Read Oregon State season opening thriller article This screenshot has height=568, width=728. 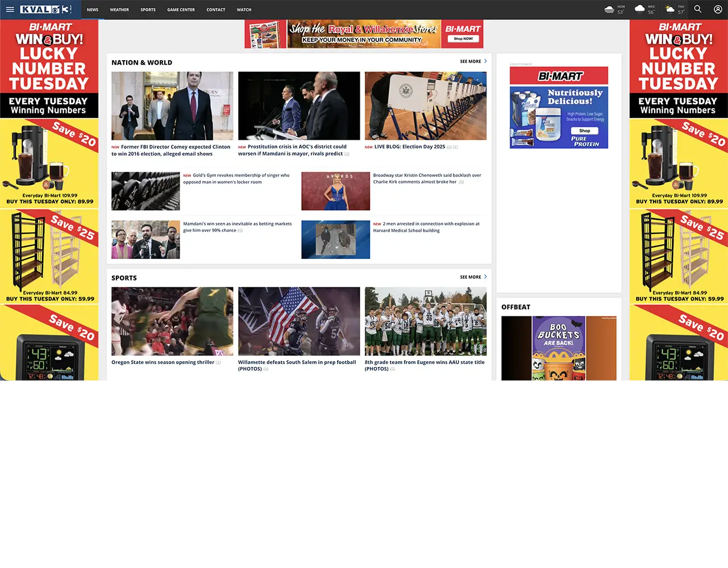click(163, 362)
